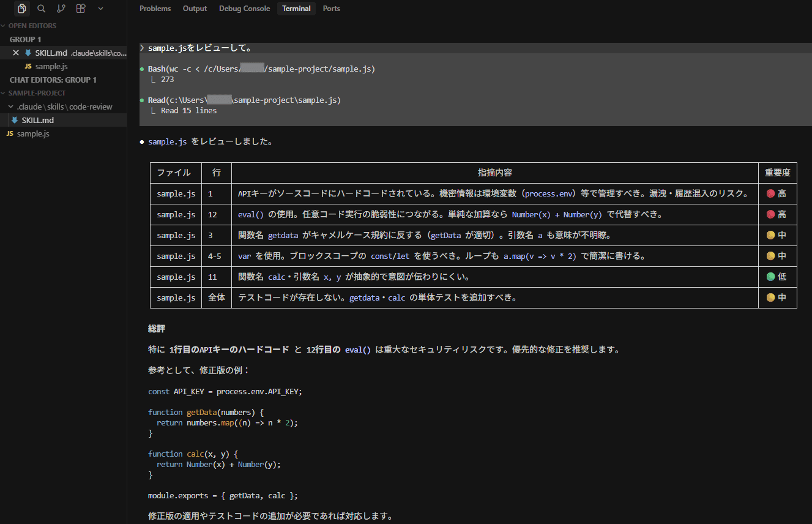Screen dimensions: 812x524
Task: Click the 'return numbers.map((n) => n * 2);' line
Action: (x=227, y=422)
